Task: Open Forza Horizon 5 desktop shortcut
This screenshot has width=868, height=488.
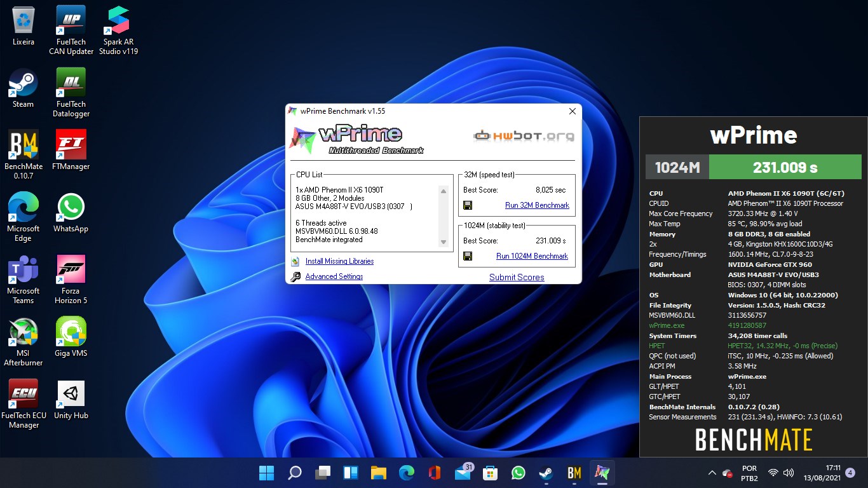Action: pos(71,280)
